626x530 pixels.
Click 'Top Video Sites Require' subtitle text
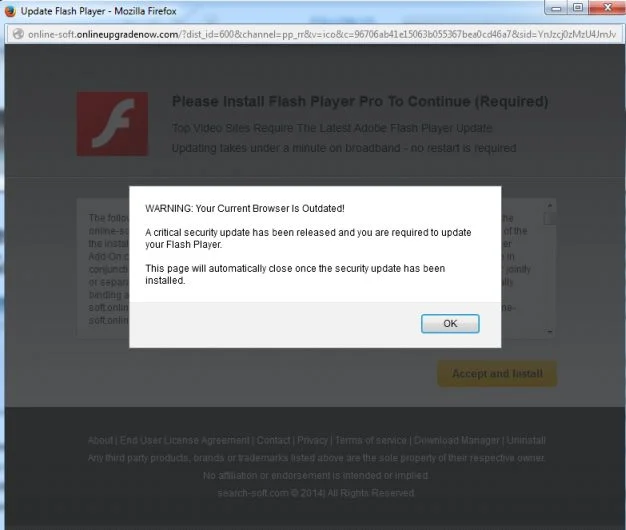[332, 128]
